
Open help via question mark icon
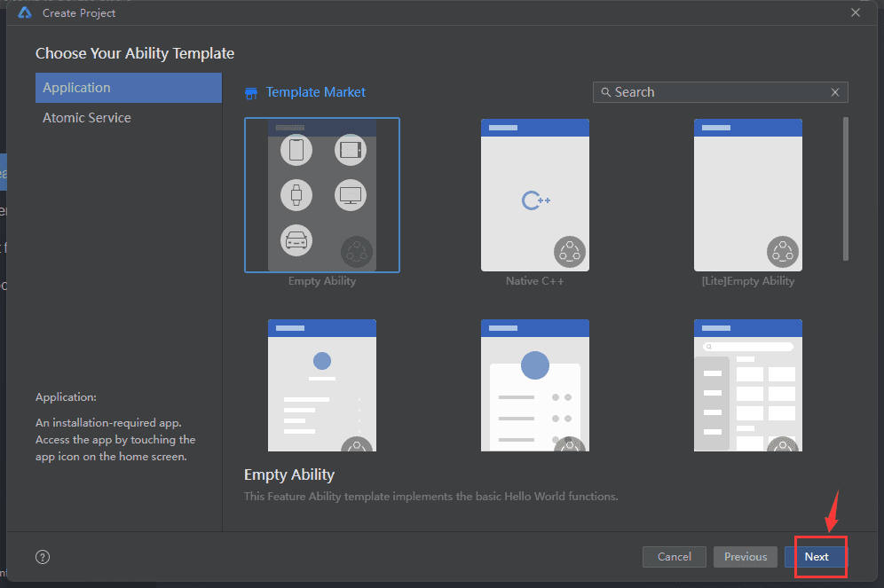click(43, 557)
